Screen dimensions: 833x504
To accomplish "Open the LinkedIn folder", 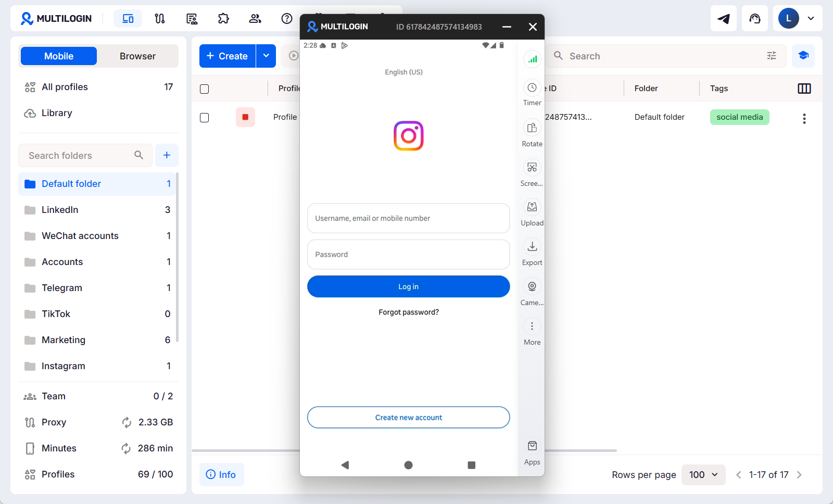I will click(97, 210).
